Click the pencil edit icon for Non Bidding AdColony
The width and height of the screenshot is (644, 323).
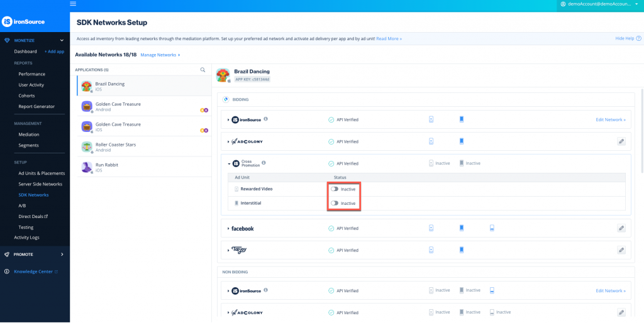tap(621, 312)
